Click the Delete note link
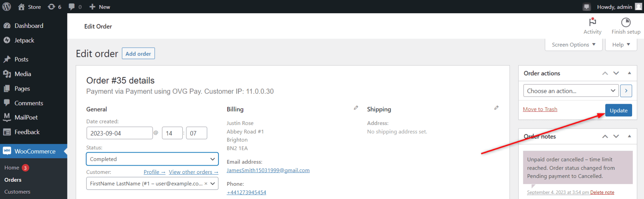Screen dimensions: 644x199 [602, 193]
